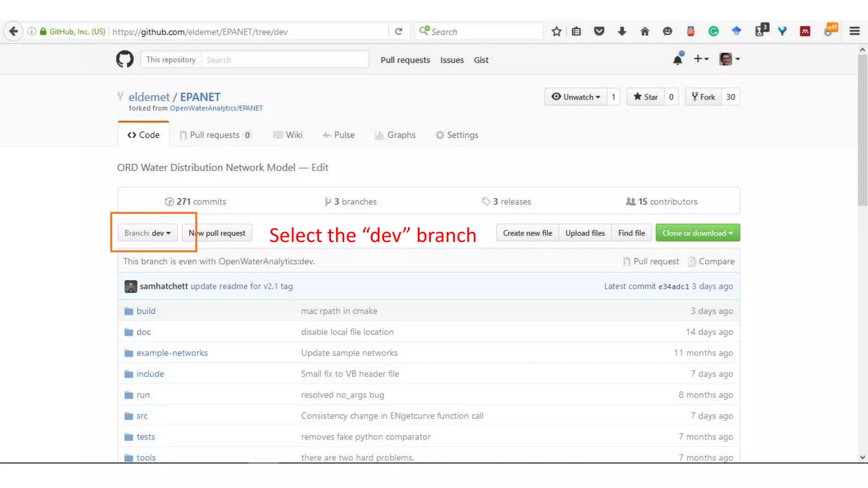Open the samhatchett author link
This screenshot has height=488, width=868.
(164, 286)
